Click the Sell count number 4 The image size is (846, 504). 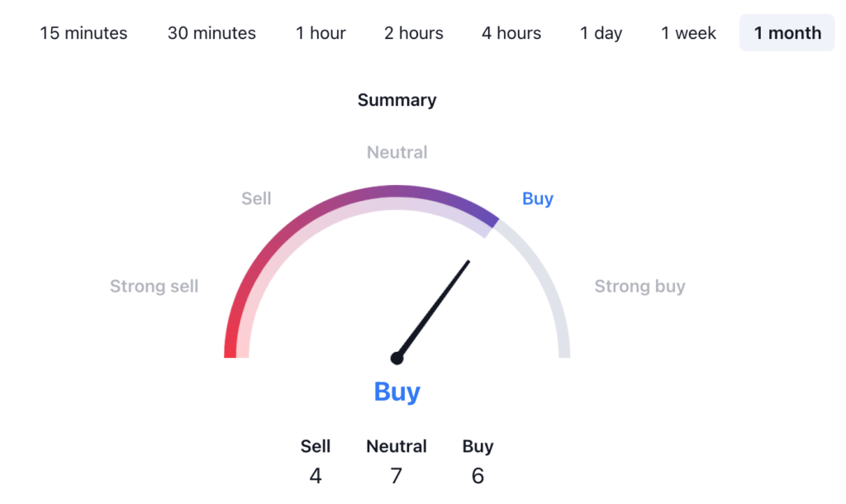[x=315, y=476]
